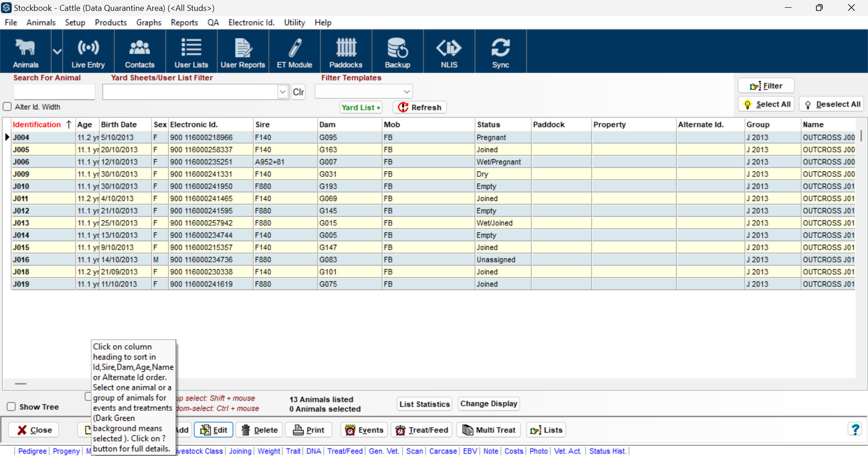The width and height of the screenshot is (868, 456).
Task: Select animal row J006
Action: [x=433, y=161]
